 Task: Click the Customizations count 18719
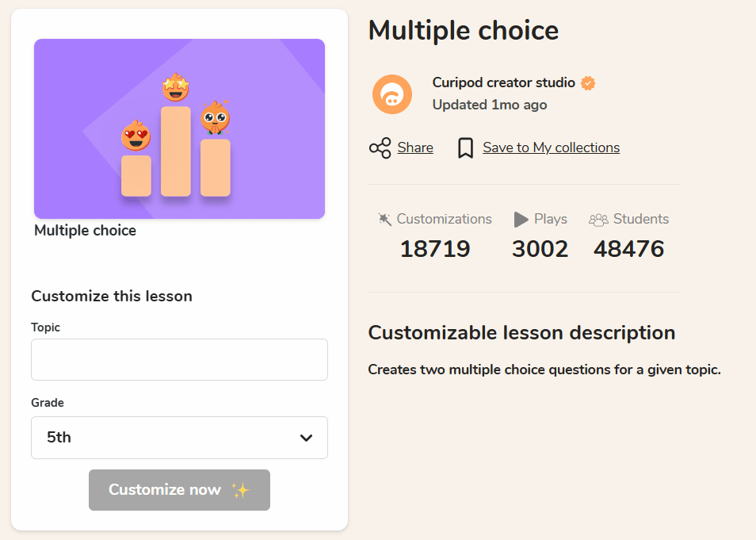(435, 249)
